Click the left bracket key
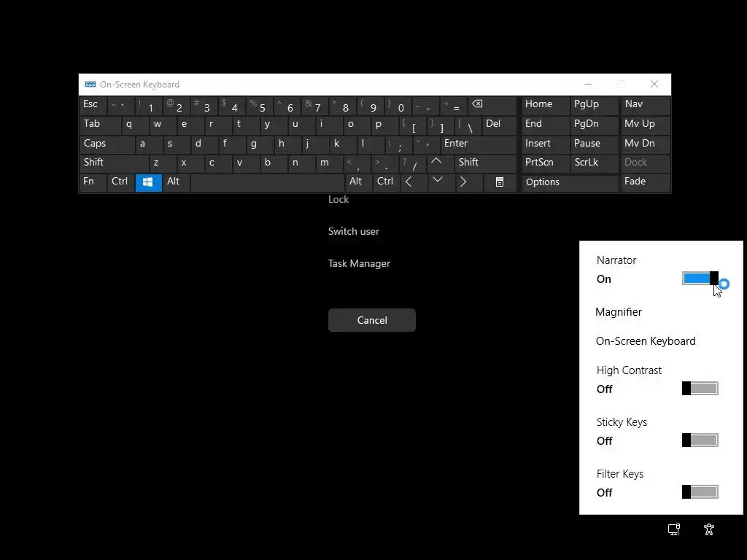 [x=412, y=124]
